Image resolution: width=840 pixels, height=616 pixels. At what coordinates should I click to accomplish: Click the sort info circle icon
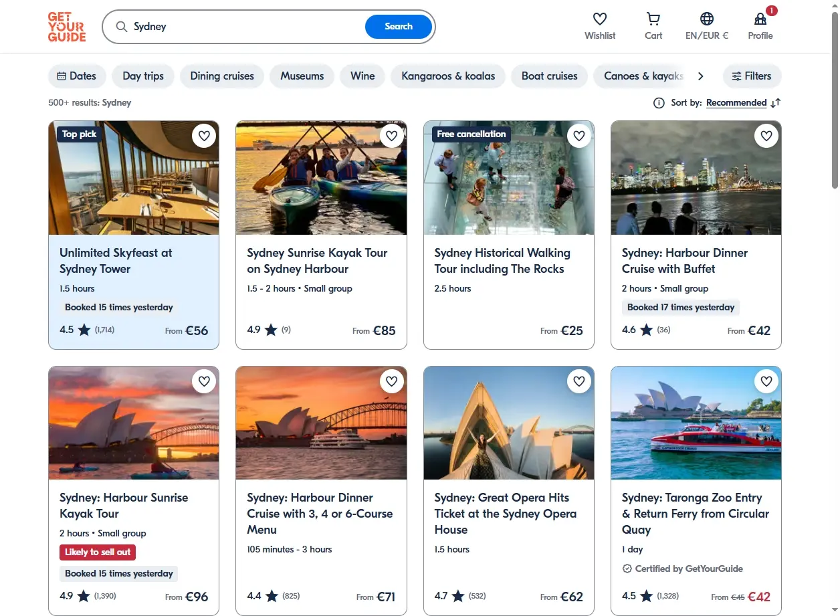tap(659, 103)
